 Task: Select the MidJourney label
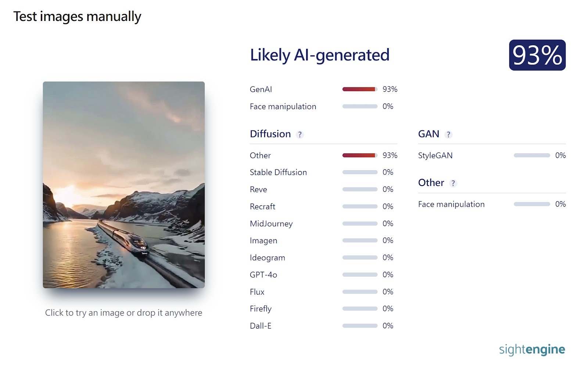tap(271, 224)
